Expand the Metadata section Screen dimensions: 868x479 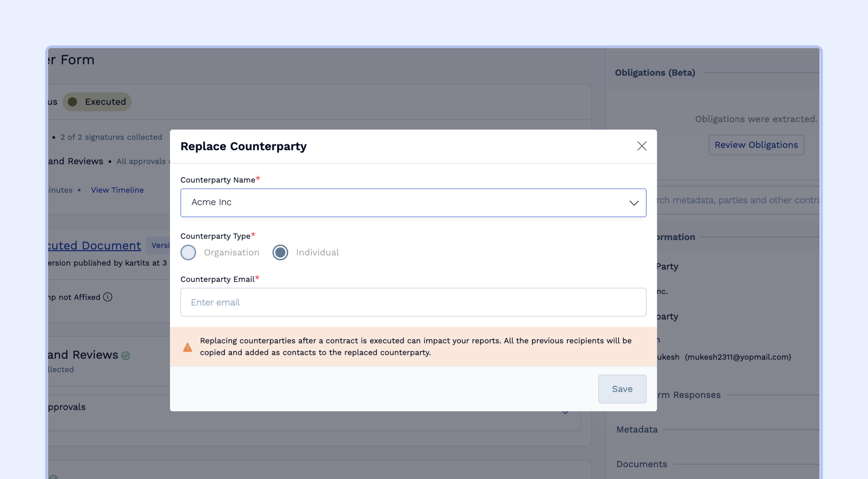pos(637,430)
